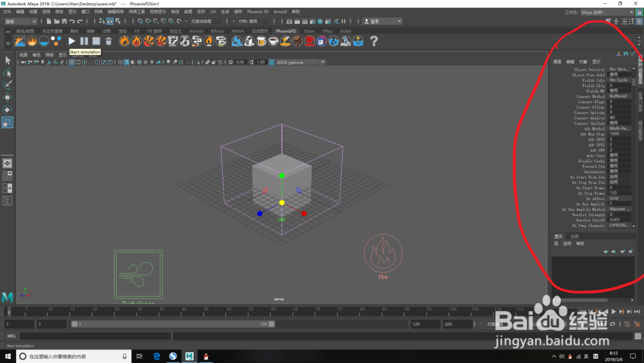Click the Start simulation play button
The width and height of the screenshot is (644, 363).
(71, 41)
